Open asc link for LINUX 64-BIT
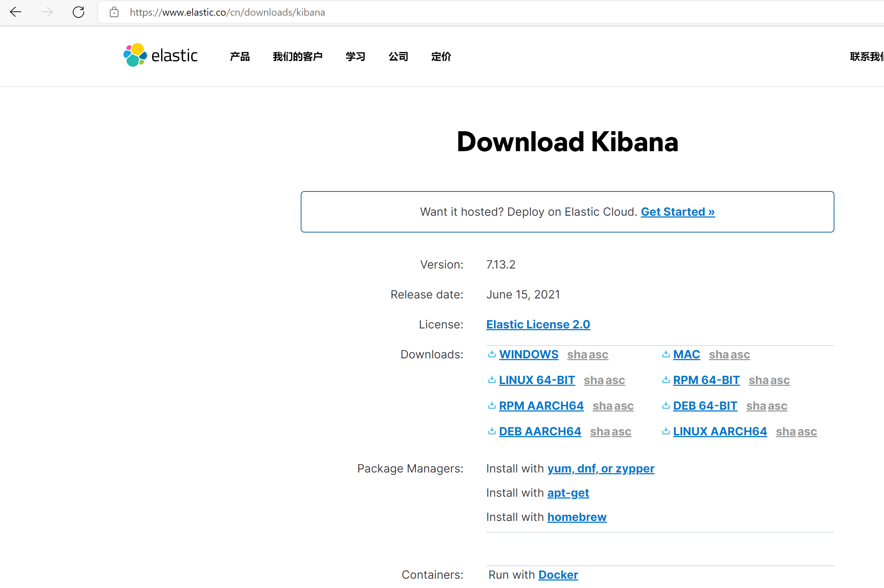 pyautogui.click(x=615, y=380)
